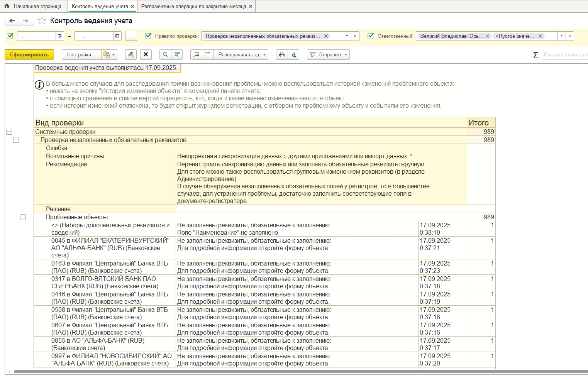Open the 'Разворачивать до' dropdown
Image resolution: width=588 pixels, height=379 pixels.
tap(242, 55)
